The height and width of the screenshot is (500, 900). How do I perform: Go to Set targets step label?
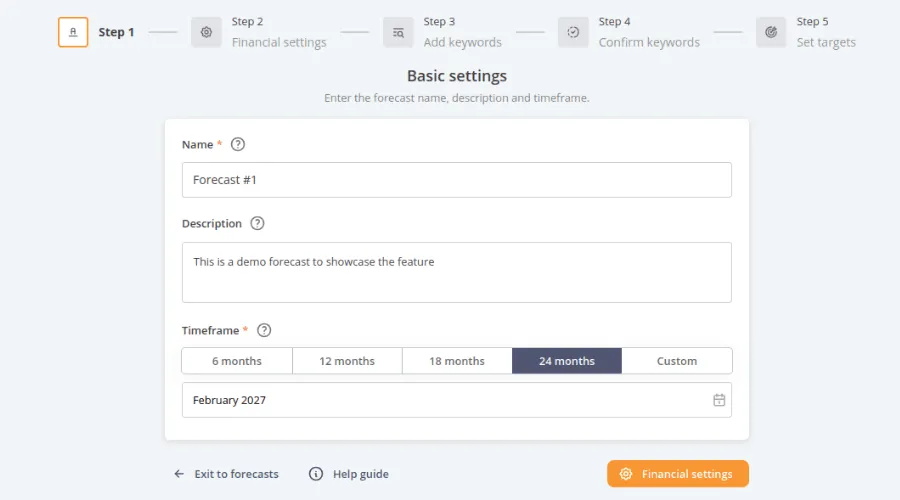(x=826, y=42)
